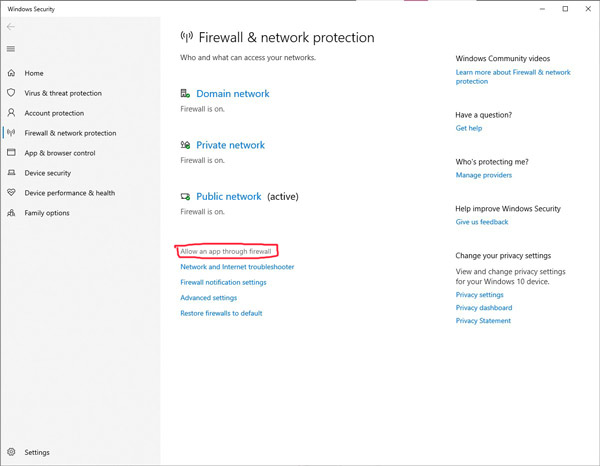The image size is (600, 466).
Task: Click Allow an app through firewall
Action: [x=226, y=251]
